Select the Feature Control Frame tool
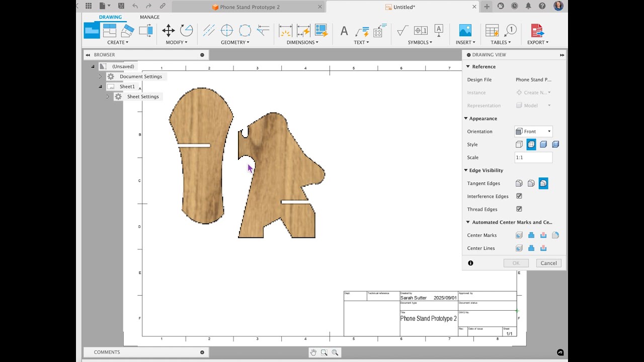The width and height of the screenshot is (644, 362). coord(421,31)
